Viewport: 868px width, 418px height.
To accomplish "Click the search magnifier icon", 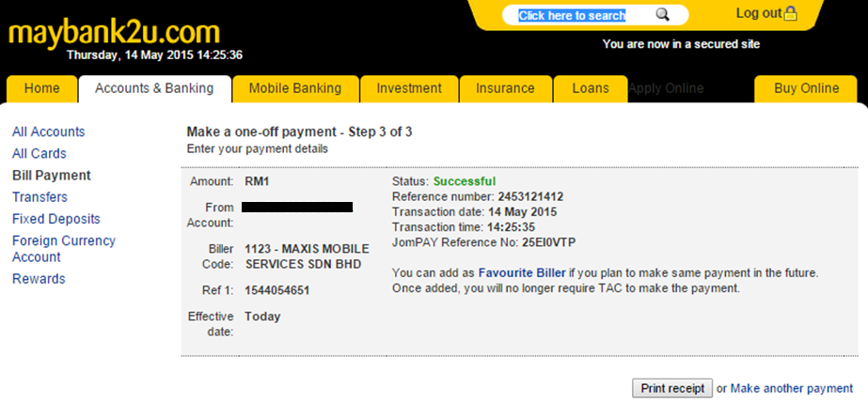I will pyautogui.click(x=663, y=15).
